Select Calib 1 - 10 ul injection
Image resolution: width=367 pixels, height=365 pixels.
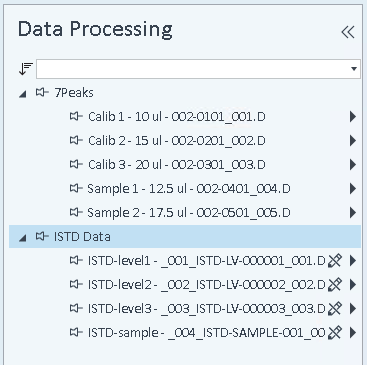point(177,117)
